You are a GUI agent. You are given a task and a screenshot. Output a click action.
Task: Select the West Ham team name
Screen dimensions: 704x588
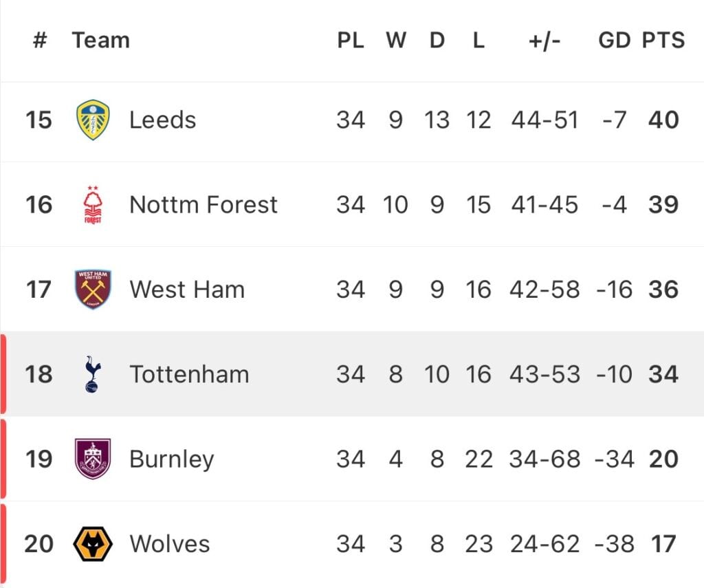[187, 290]
